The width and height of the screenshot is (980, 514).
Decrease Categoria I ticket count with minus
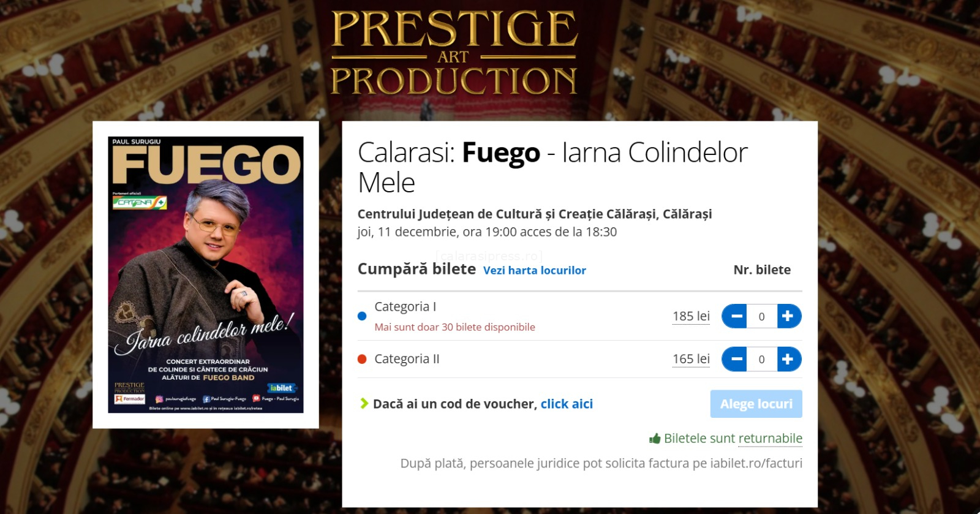[734, 316]
